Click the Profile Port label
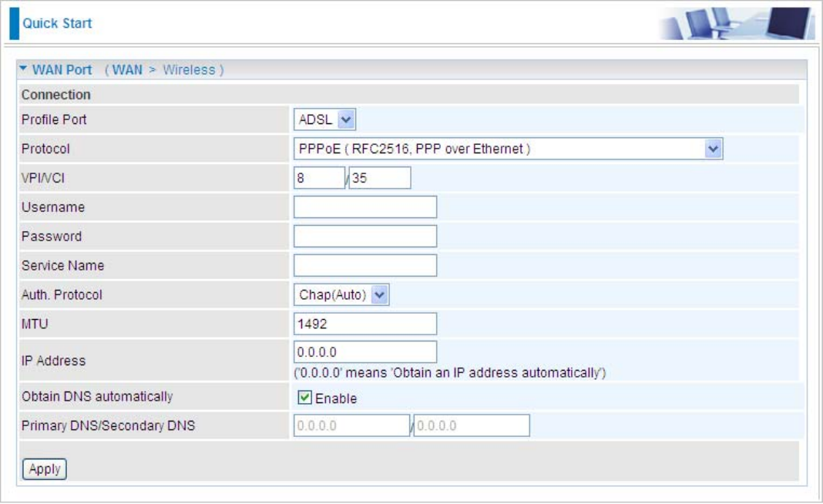The height and width of the screenshot is (504, 823). coord(54,119)
